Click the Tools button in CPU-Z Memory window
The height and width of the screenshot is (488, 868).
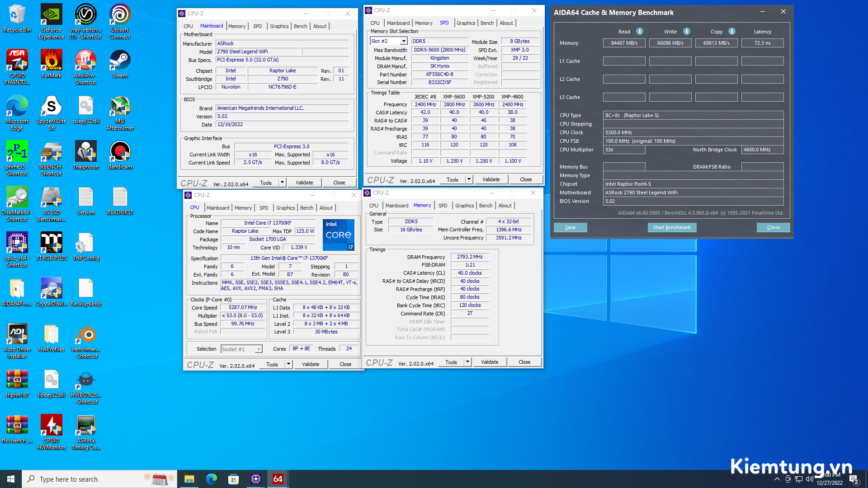(x=451, y=362)
